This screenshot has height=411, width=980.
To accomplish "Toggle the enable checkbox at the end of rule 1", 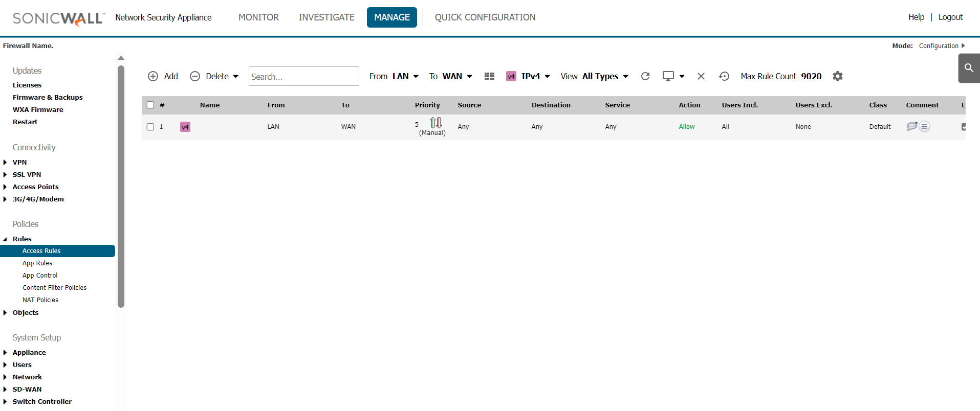I will click(964, 127).
